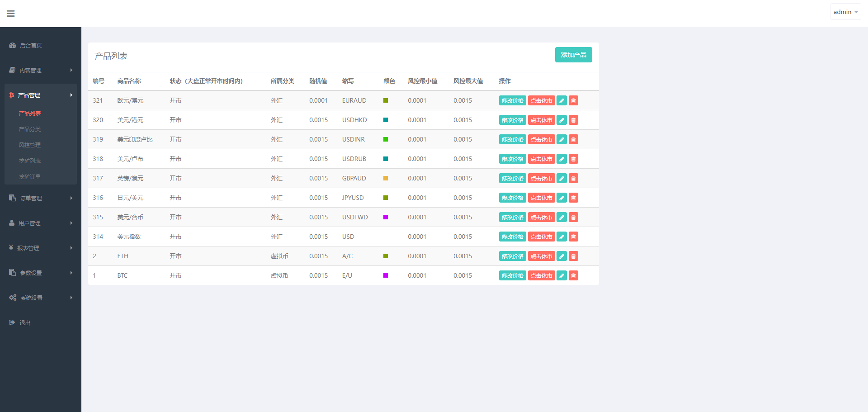Click product name 美元印度卢比
The image size is (868, 412).
point(135,139)
